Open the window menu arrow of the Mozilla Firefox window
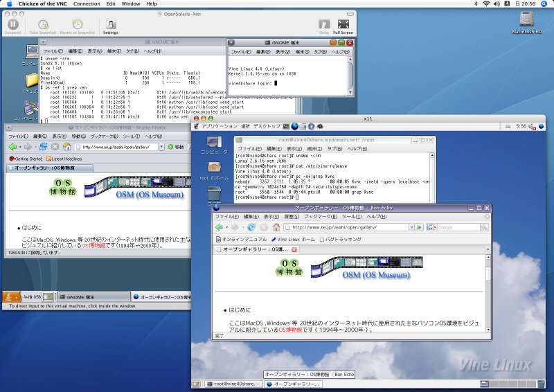This screenshot has width=554, height=392. 9,127
